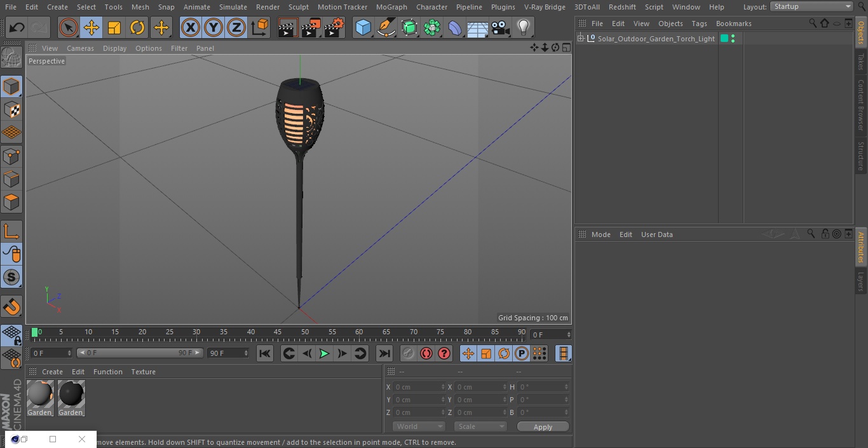Click the frame range slider bar

[x=140, y=353]
